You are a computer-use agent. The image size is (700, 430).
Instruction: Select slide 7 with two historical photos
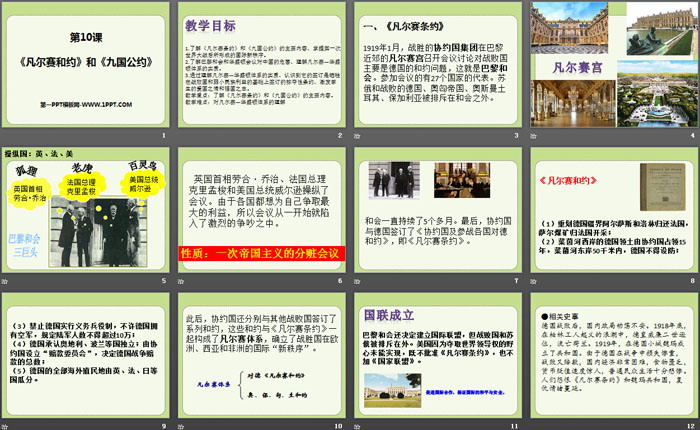coord(438,210)
